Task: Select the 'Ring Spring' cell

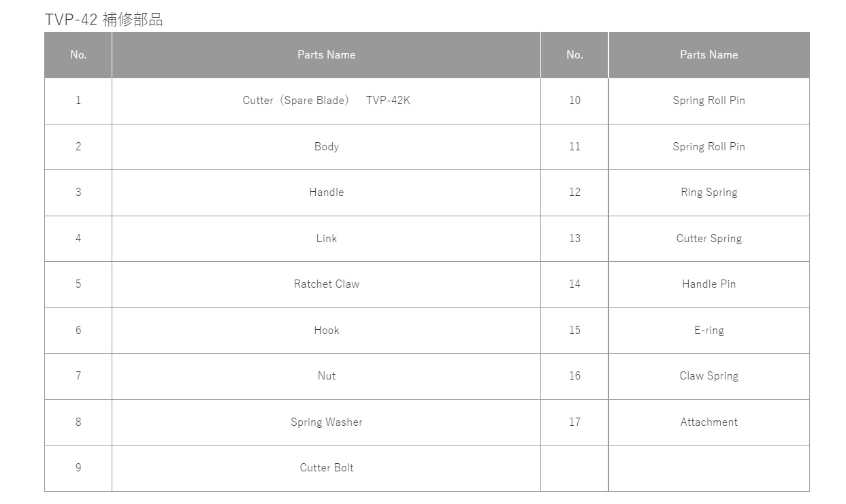Action: (709, 192)
